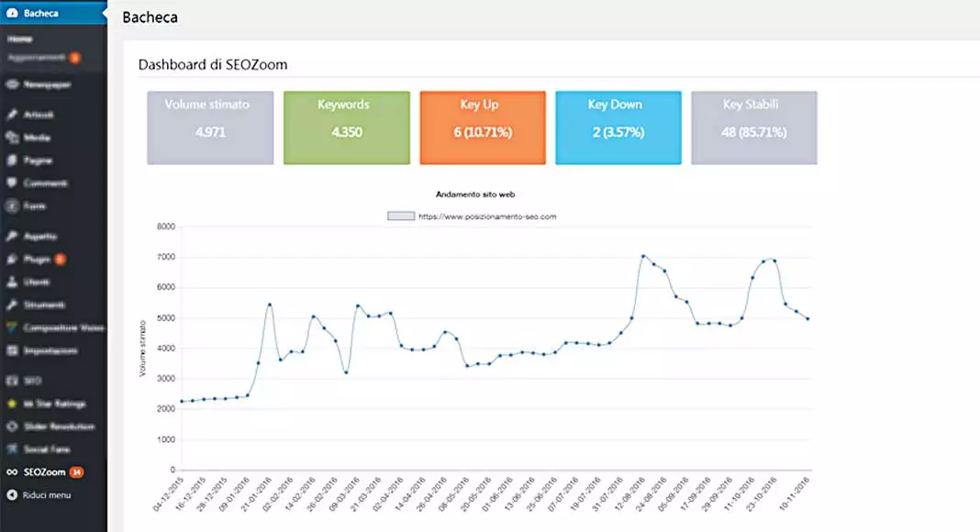Click the legend URL posizionamento-seo.com
Viewport: 980px width, 532px height.
487,216
